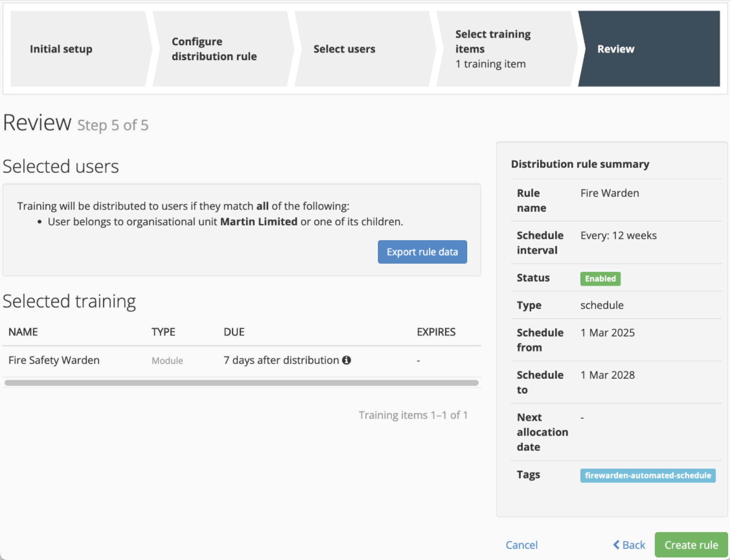Viewport: 730px width, 560px height.
Task: Click the DUE column header
Action: (x=234, y=332)
